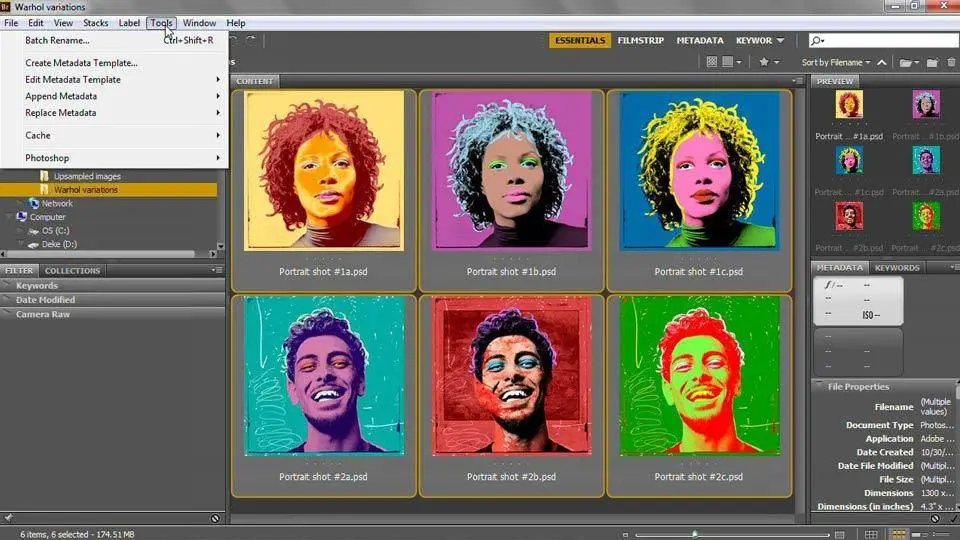Expand the Keywords filter section
The width and height of the screenshot is (960, 540).
click(x=36, y=286)
